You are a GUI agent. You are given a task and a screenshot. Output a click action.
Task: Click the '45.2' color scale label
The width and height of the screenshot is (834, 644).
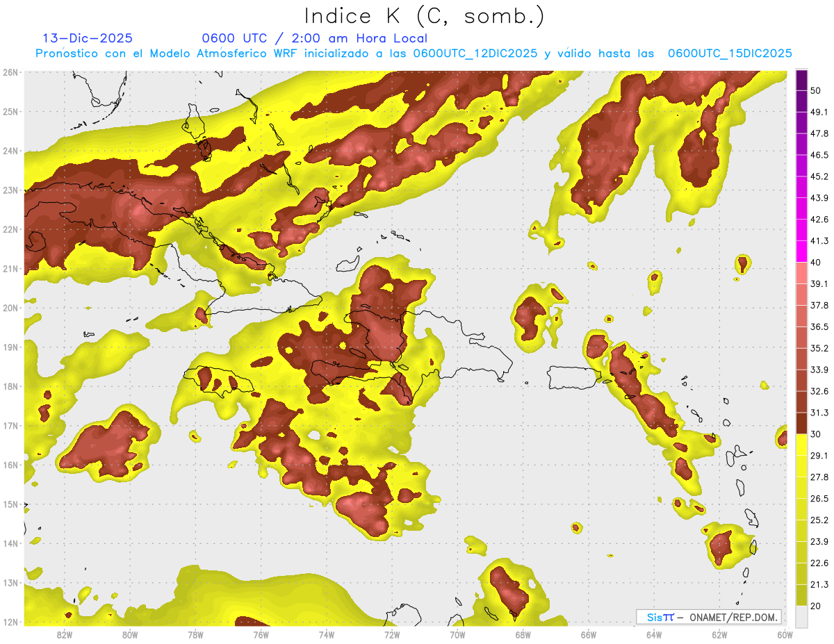(x=819, y=176)
